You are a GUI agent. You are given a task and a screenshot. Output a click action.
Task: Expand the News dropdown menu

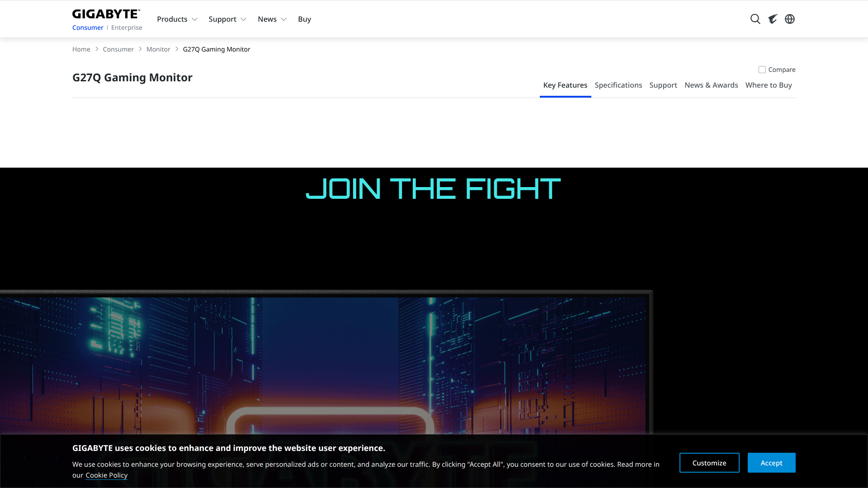pyautogui.click(x=272, y=19)
